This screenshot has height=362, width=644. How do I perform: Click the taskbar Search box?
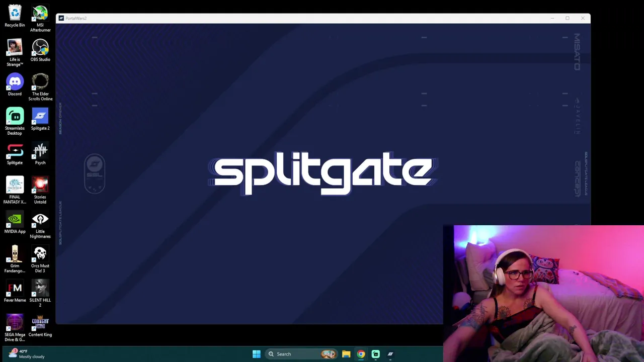tap(302, 354)
